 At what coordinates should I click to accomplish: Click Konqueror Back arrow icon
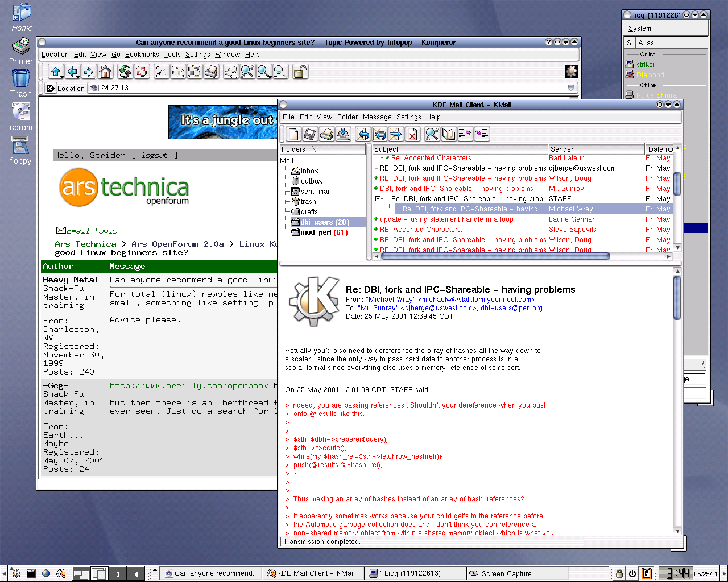click(x=72, y=72)
